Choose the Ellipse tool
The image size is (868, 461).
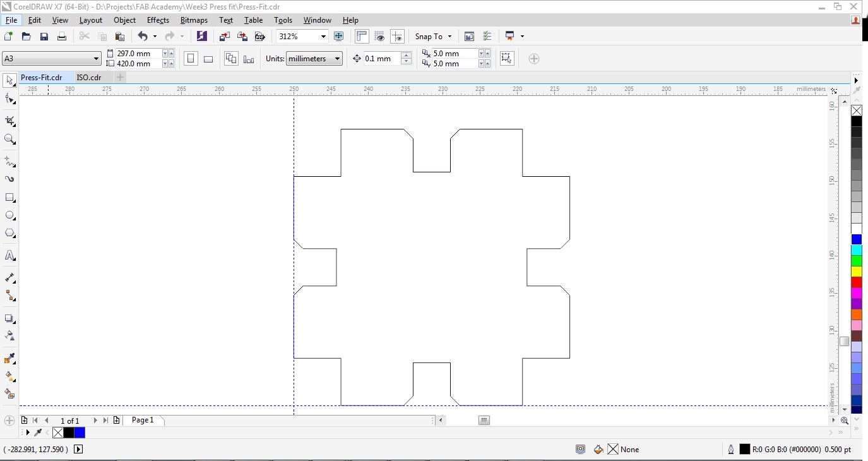tap(10, 215)
